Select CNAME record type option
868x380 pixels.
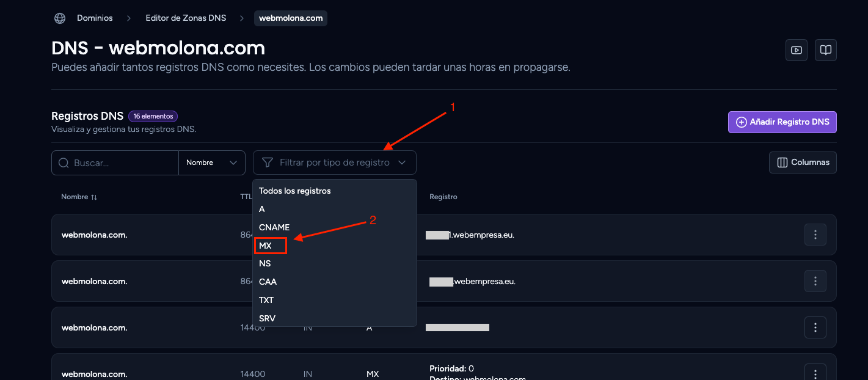335,227
